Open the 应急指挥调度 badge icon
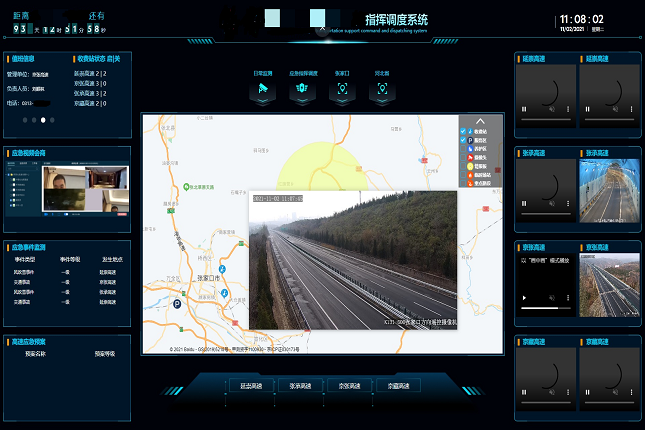 (302, 88)
